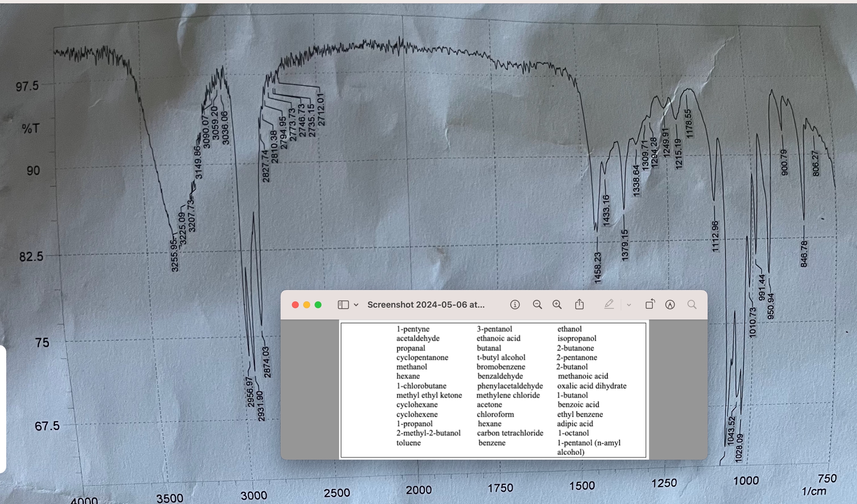857x504 pixels.
Task: Zoom out with the minus magnifier
Action: (x=537, y=305)
